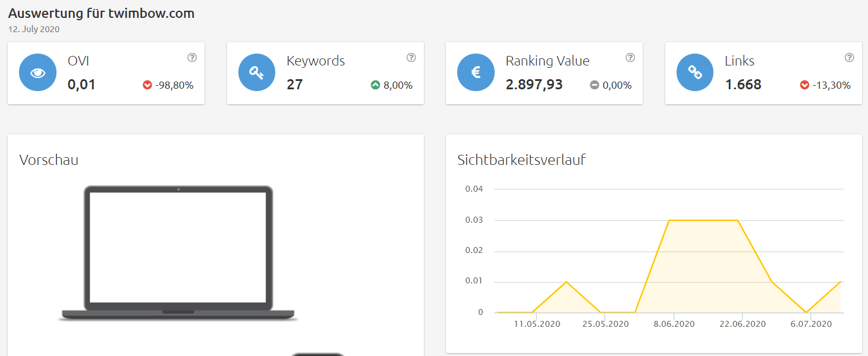Click the Links count 1.668

[743, 85]
